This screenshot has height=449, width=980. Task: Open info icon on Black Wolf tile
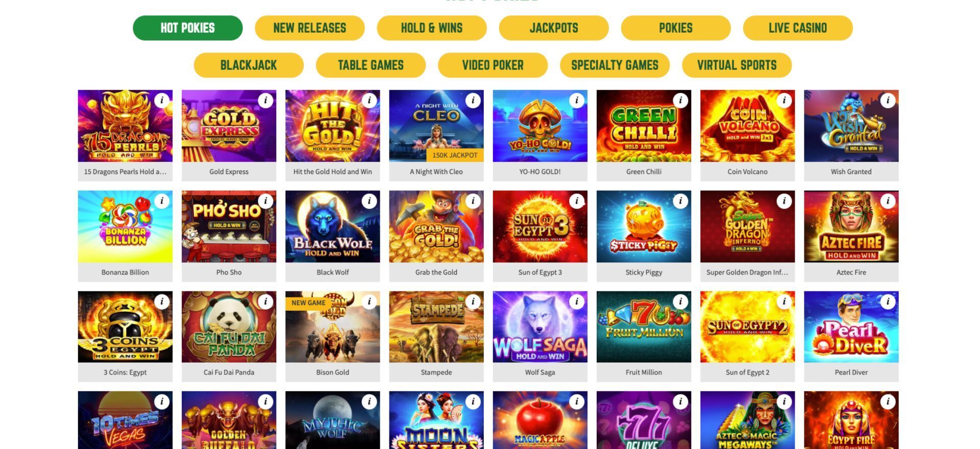coord(369,201)
